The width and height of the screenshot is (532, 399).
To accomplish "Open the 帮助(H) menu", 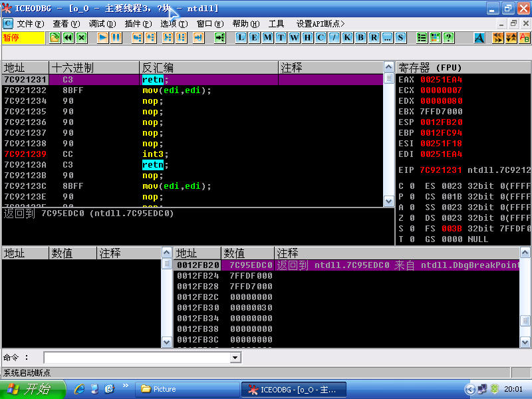I will [246, 24].
